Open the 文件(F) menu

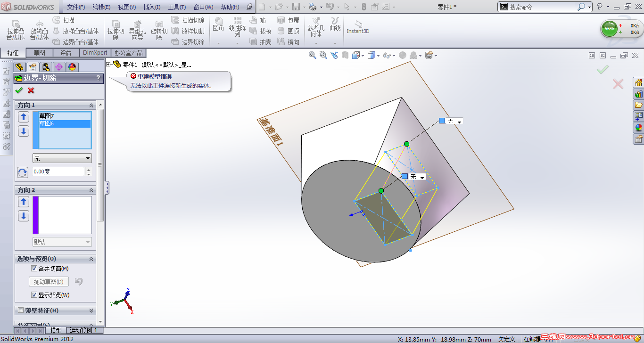[x=76, y=7]
